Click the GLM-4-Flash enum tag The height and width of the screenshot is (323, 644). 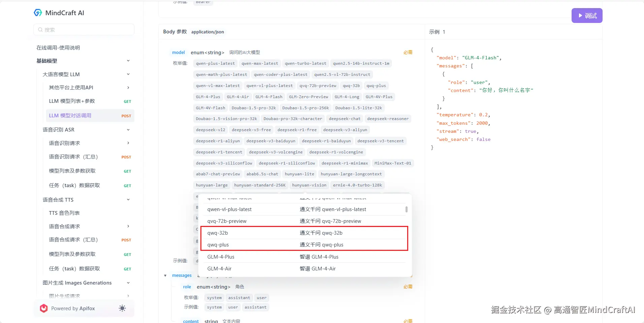[x=269, y=97]
